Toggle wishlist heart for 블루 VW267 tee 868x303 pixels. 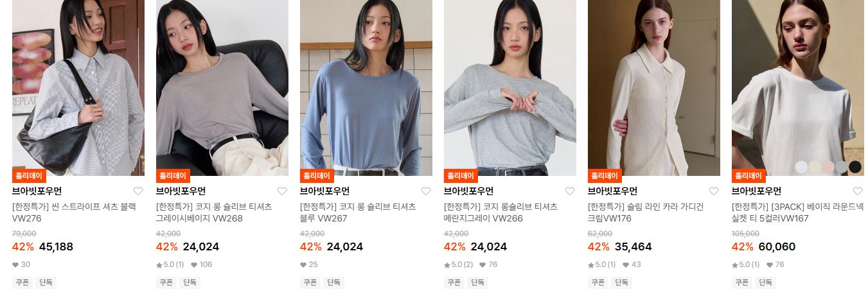pos(426,191)
